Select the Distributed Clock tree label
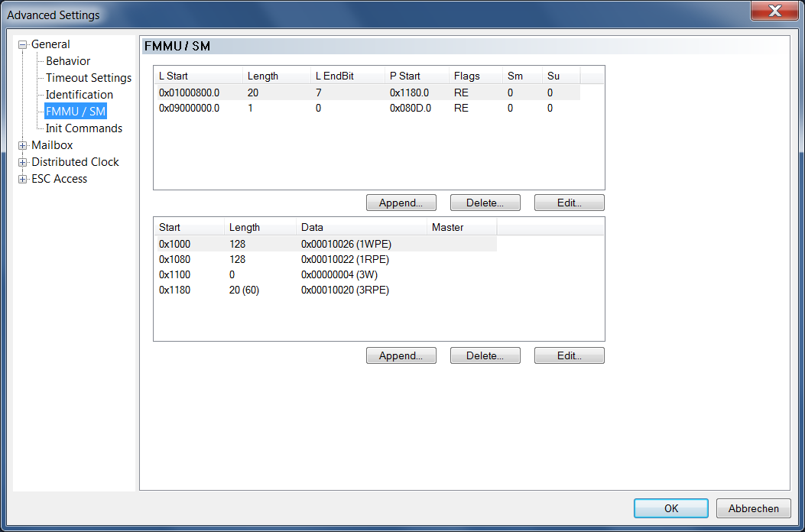This screenshot has height=532, width=805. point(75,162)
